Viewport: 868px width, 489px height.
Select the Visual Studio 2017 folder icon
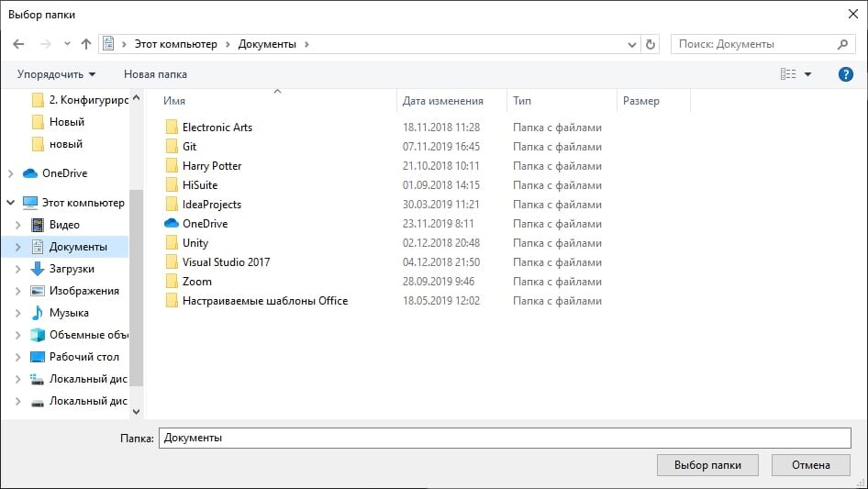point(172,262)
